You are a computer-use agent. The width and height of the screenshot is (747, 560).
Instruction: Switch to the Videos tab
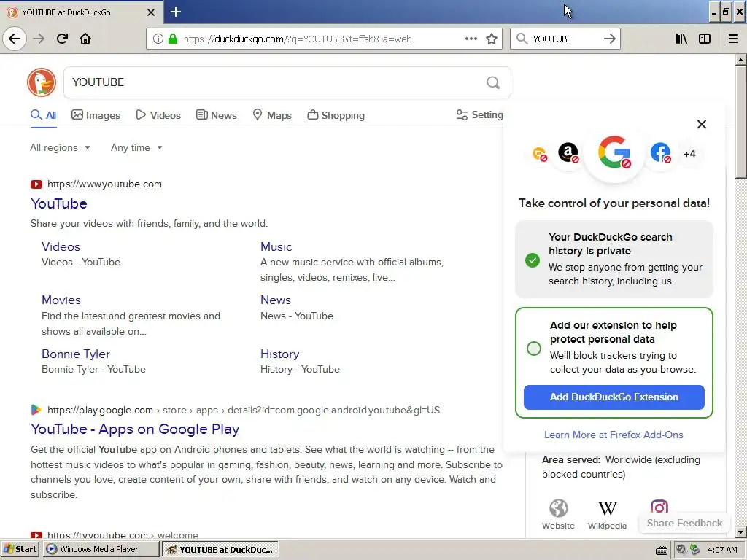coord(158,114)
